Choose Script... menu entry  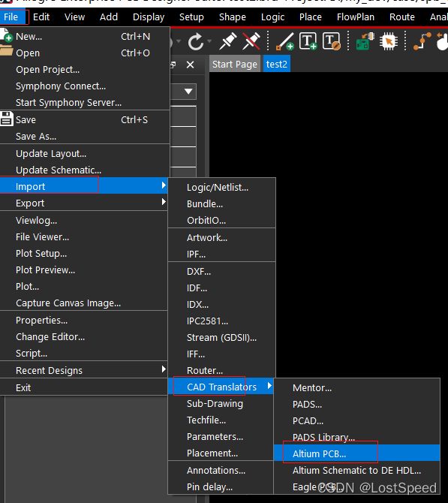84,353
